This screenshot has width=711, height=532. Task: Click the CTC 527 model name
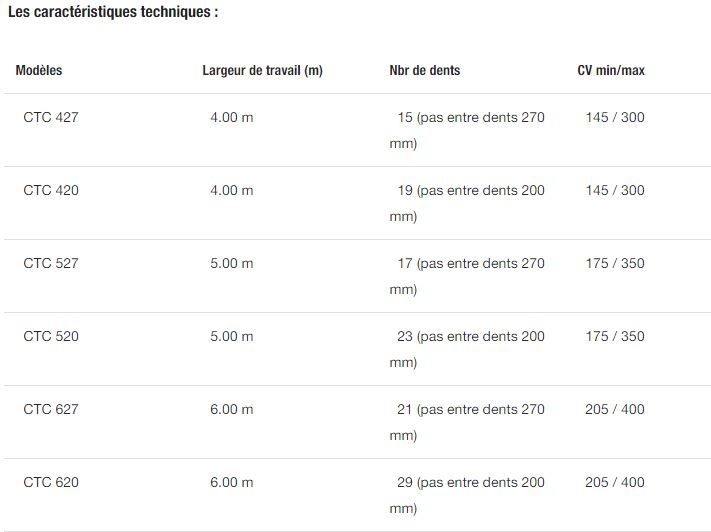click(x=51, y=264)
